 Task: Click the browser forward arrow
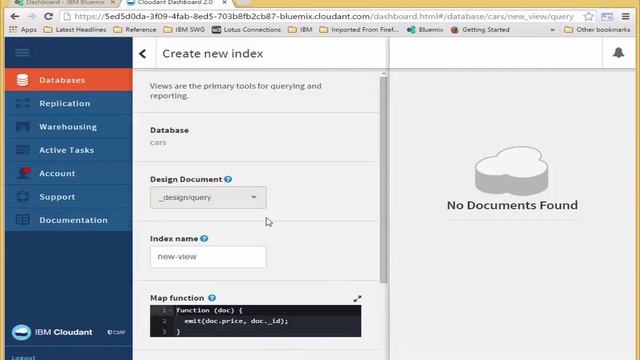[x=31, y=16]
